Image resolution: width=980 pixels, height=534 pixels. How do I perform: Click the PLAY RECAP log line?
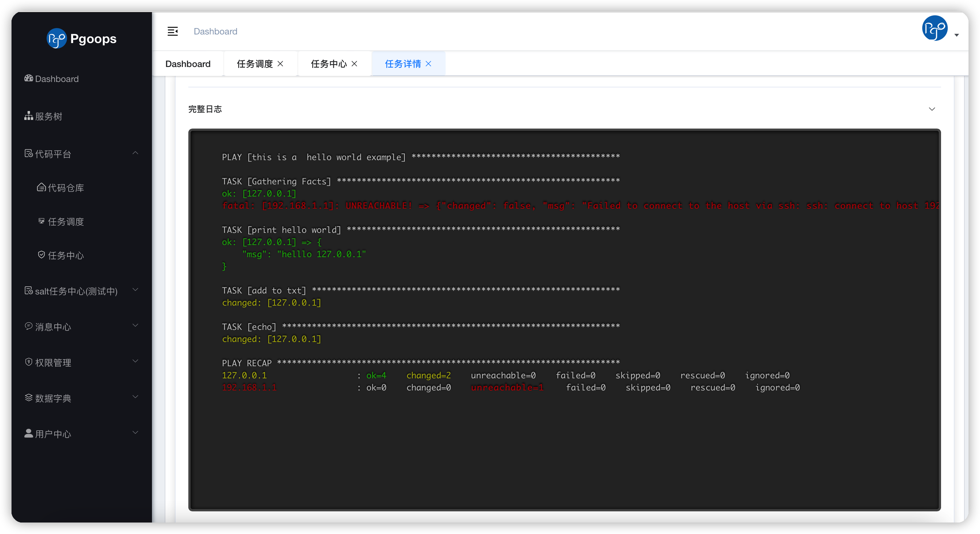[421, 363]
